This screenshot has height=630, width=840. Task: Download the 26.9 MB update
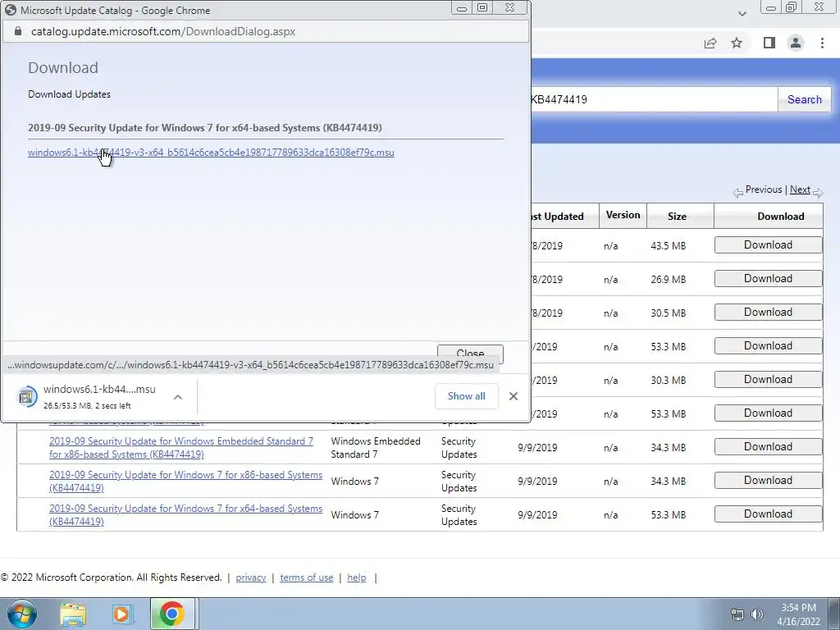(768, 279)
